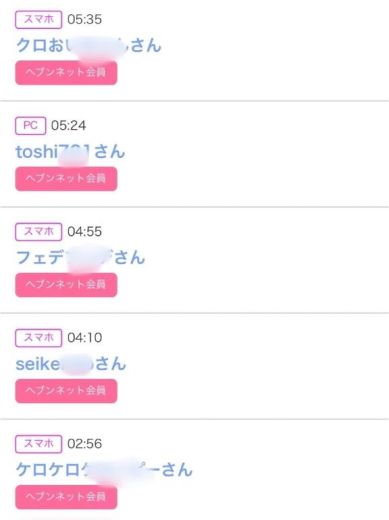Open the toshi user profile link
This screenshot has width=389, height=520.
pyautogui.click(x=70, y=152)
